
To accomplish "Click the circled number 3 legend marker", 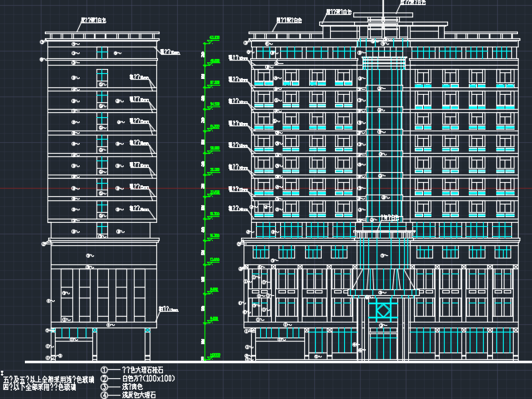I will (105, 387).
